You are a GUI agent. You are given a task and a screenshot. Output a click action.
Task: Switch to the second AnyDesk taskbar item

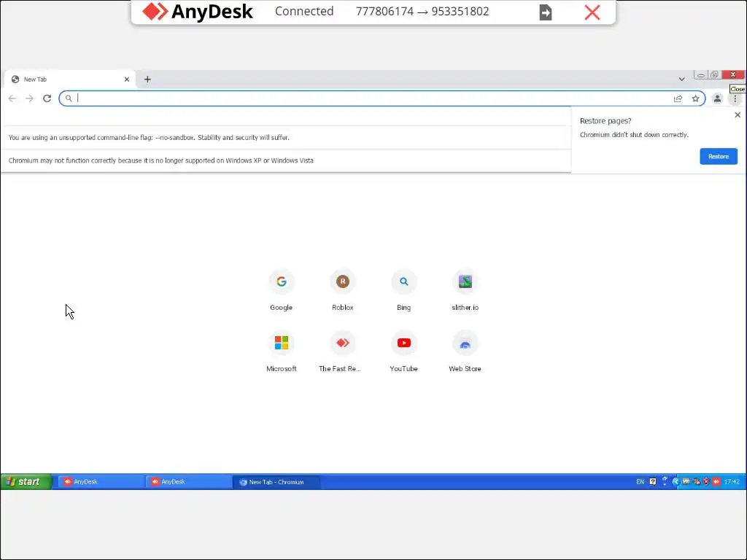click(x=188, y=482)
